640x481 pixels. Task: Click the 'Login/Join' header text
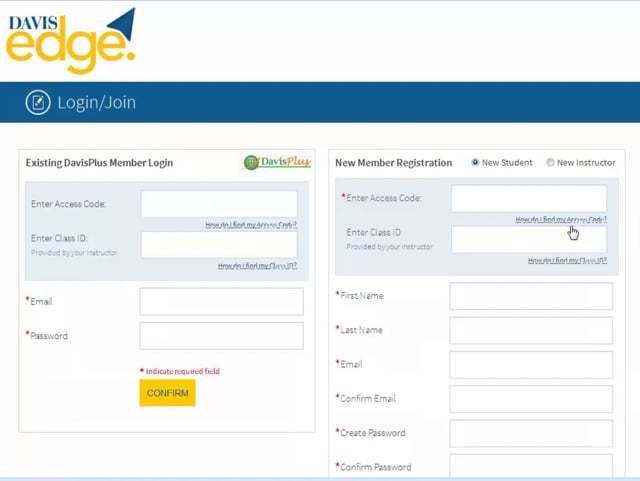(x=97, y=102)
